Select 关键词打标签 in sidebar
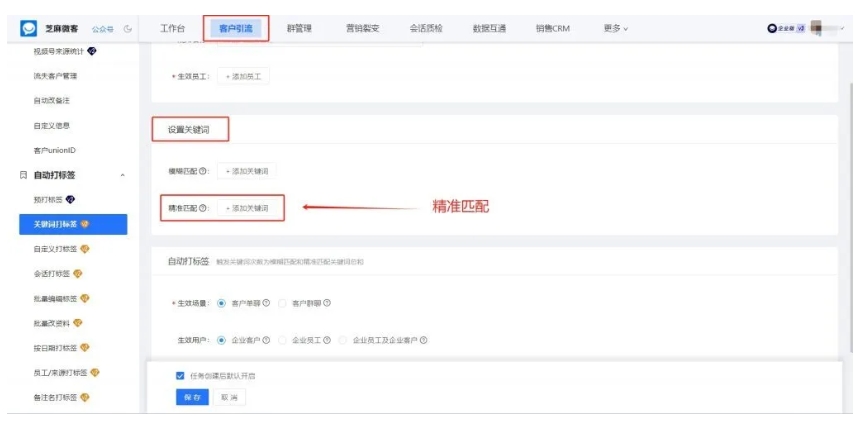This screenshot has width=866, height=426. 73,224
